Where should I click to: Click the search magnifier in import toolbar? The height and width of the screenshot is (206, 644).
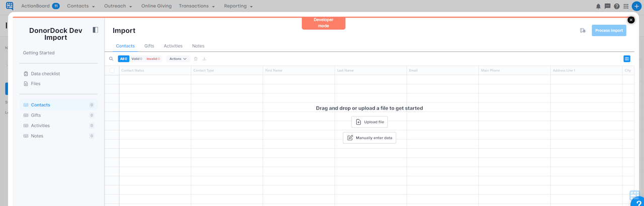[x=111, y=59]
